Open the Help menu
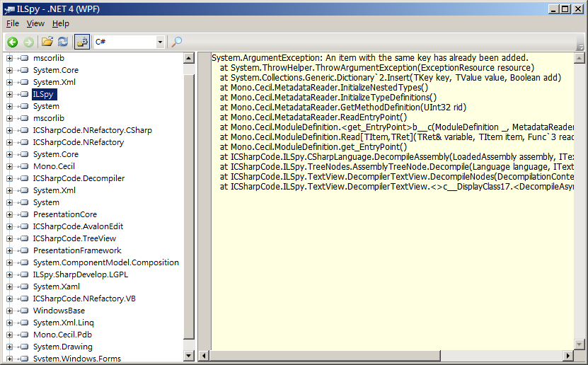Image resolution: width=588 pixels, height=365 pixels. [x=61, y=23]
